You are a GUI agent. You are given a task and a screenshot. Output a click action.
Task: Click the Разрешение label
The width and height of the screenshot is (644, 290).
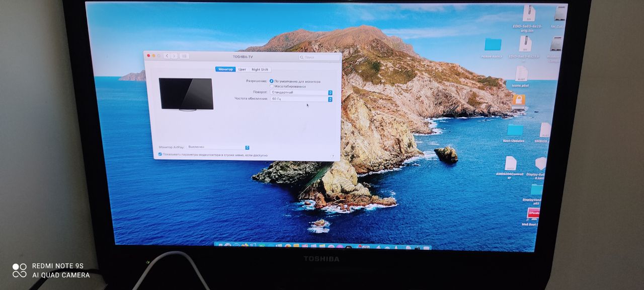(257, 81)
